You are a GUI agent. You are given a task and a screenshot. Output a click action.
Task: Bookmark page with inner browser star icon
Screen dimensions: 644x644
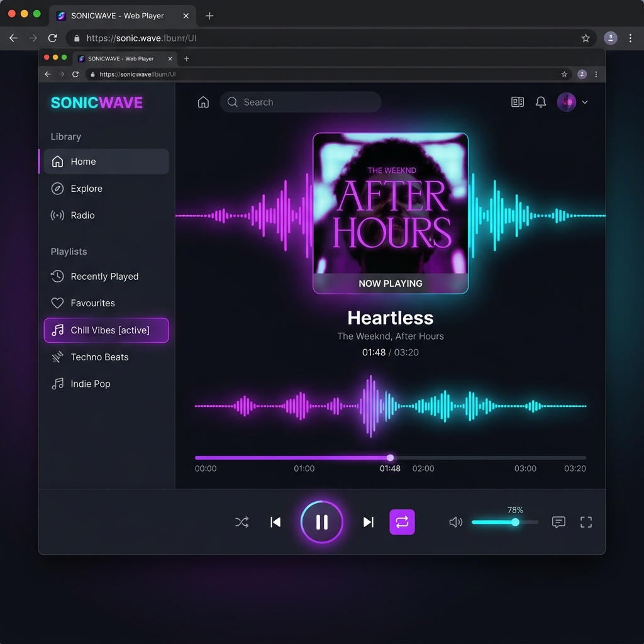[x=564, y=74]
